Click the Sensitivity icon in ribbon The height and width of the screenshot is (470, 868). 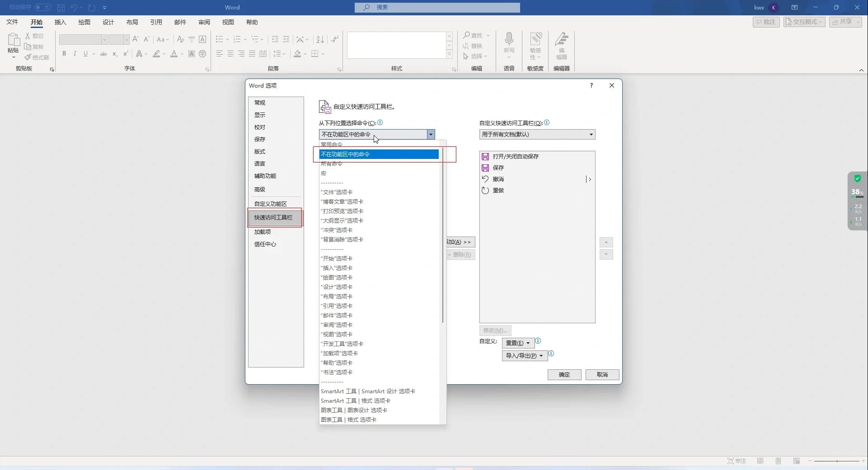click(535, 39)
